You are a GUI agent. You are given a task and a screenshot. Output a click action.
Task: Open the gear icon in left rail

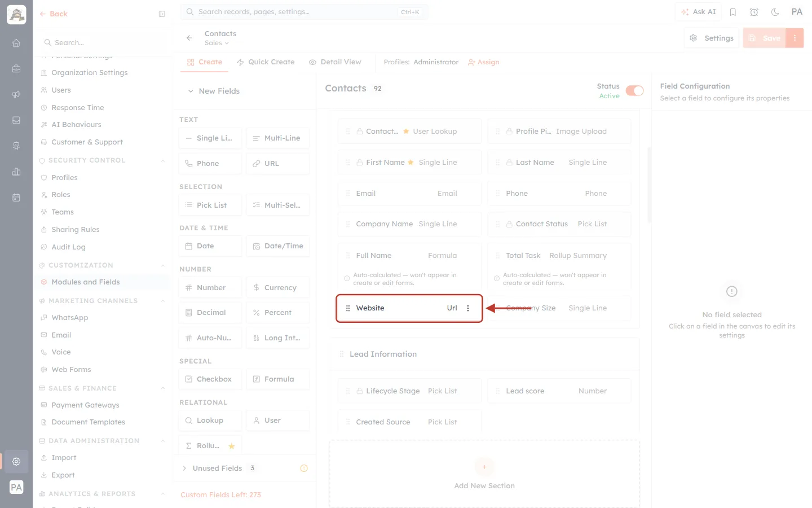click(16, 461)
